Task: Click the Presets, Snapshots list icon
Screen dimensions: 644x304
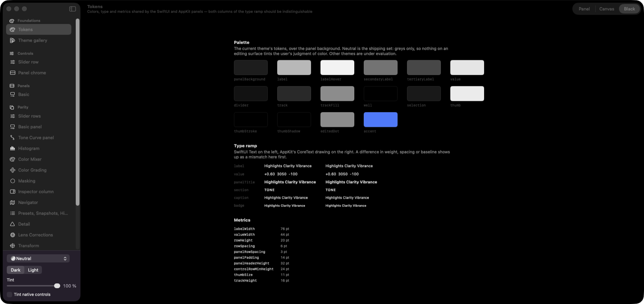Action: coord(13,213)
